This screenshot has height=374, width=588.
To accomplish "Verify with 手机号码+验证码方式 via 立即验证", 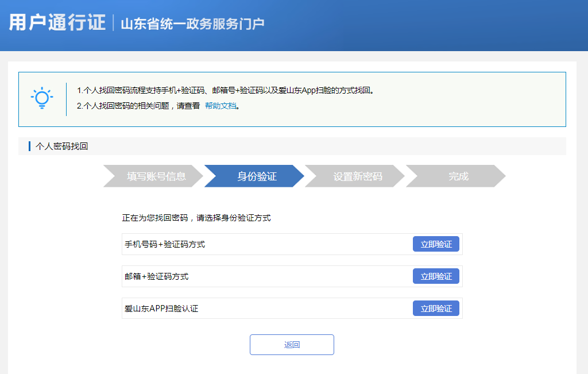I will (x=436, y=244).
